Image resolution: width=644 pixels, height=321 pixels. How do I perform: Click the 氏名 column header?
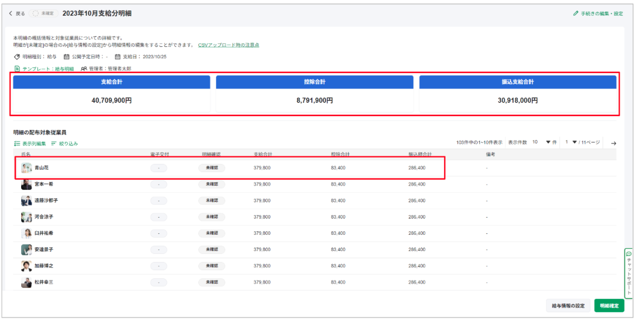[x=26, y=154]
